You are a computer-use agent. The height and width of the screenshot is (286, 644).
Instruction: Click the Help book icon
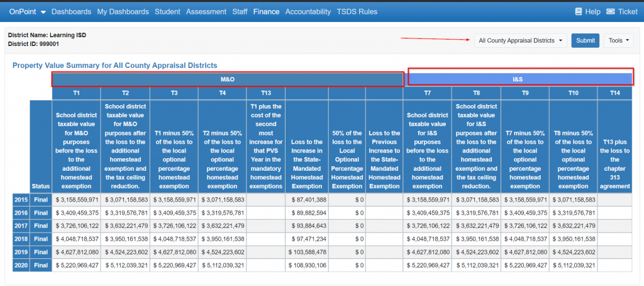pyautogui.click(x=579, y=12)
